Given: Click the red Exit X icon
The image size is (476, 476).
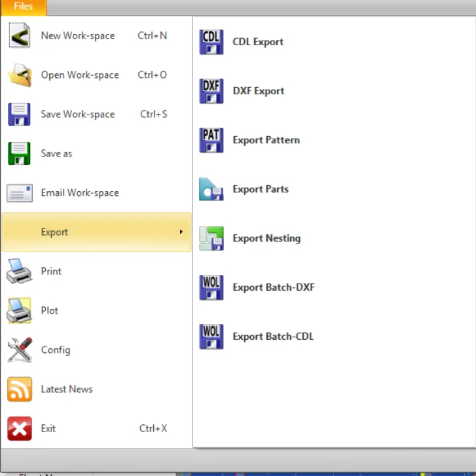Looking at the screenshot, I should pos(20,428).
